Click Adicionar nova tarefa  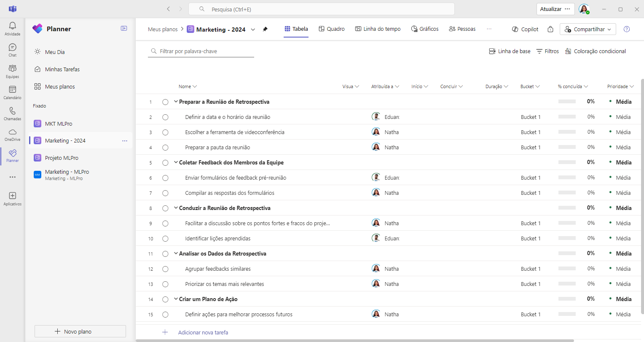(x=203, y=332)
